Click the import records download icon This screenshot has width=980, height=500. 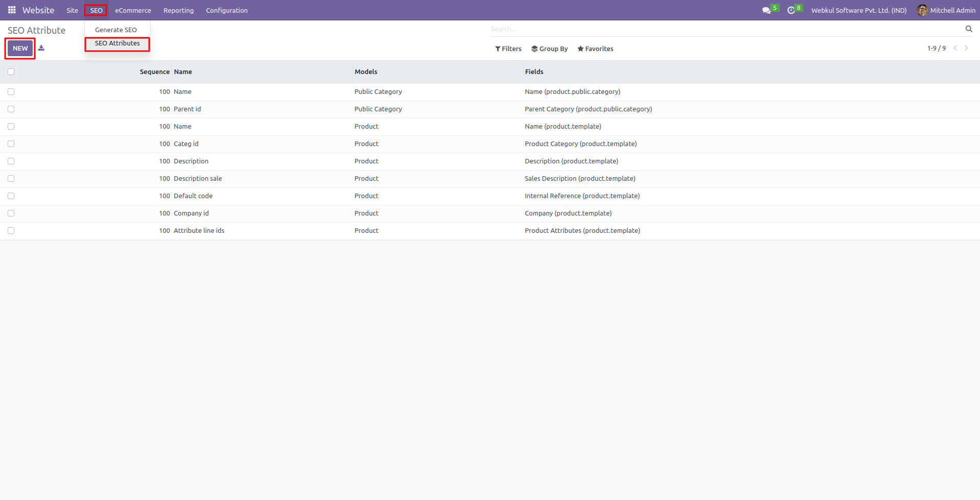click(x=41, y=48)
